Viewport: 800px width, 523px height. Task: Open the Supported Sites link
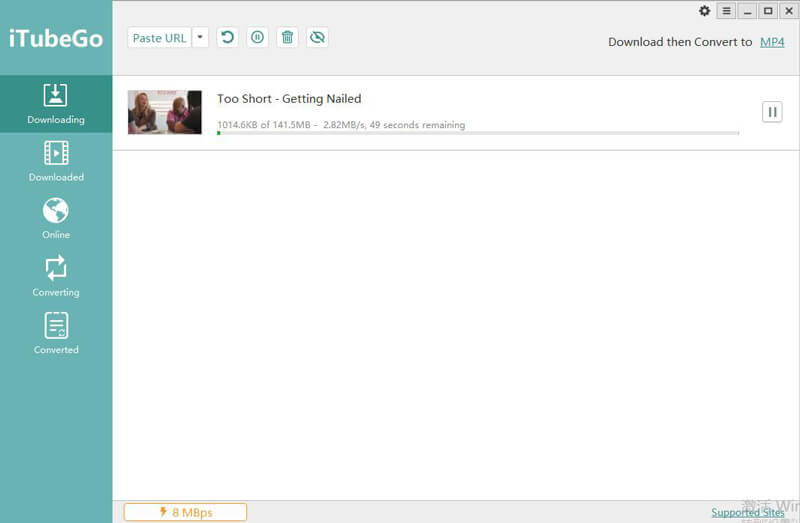747,512
